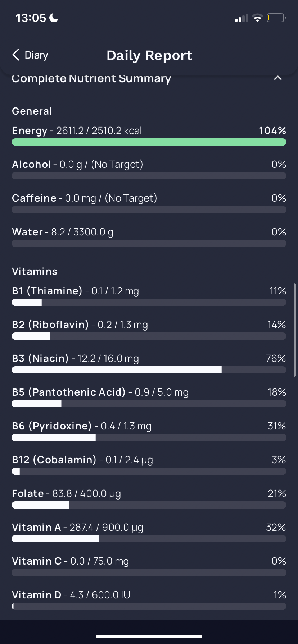298x644 pixels.
Task: Tap the battery indicator icon
Action: tap(276, 18)
